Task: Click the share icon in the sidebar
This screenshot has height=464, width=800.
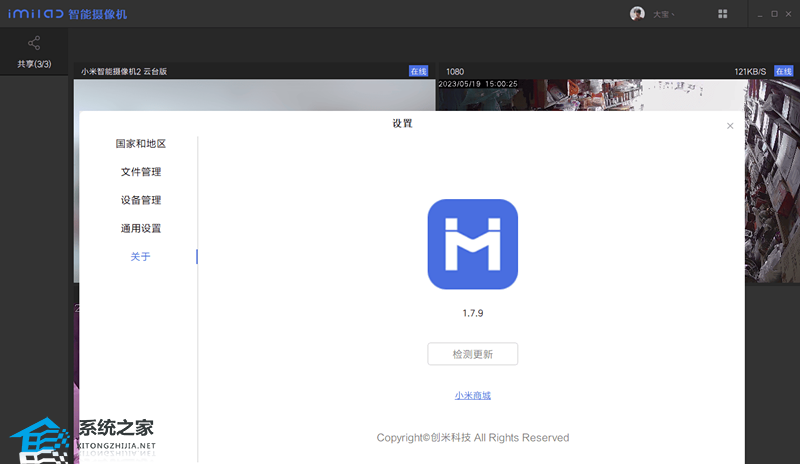Action: pos(34,44)
